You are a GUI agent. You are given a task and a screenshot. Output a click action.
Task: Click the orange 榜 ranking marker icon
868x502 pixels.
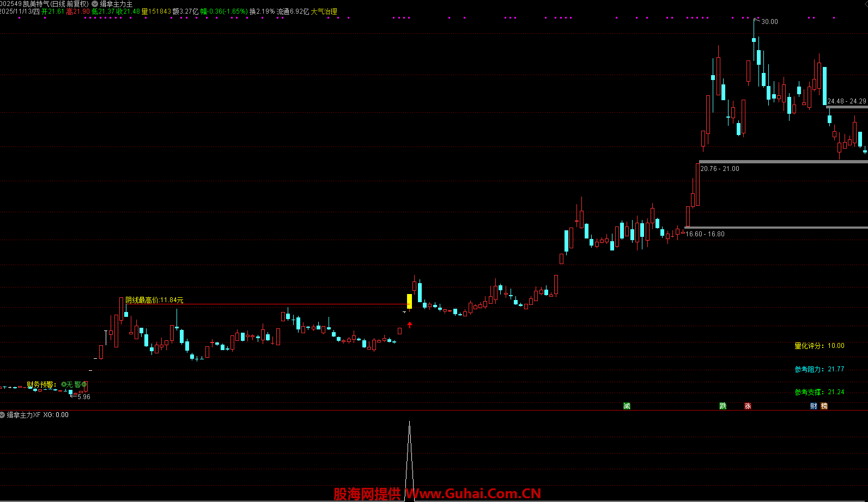824,406
